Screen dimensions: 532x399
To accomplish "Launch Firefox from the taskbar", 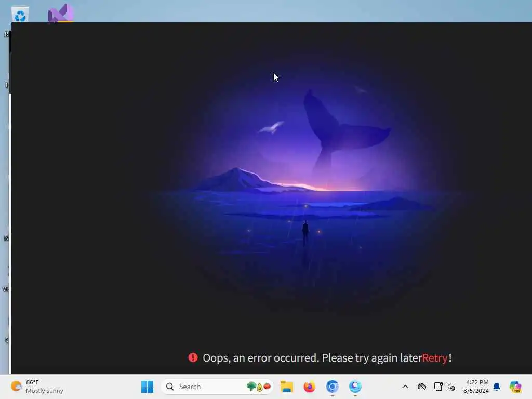I will [x=310, y=387].
